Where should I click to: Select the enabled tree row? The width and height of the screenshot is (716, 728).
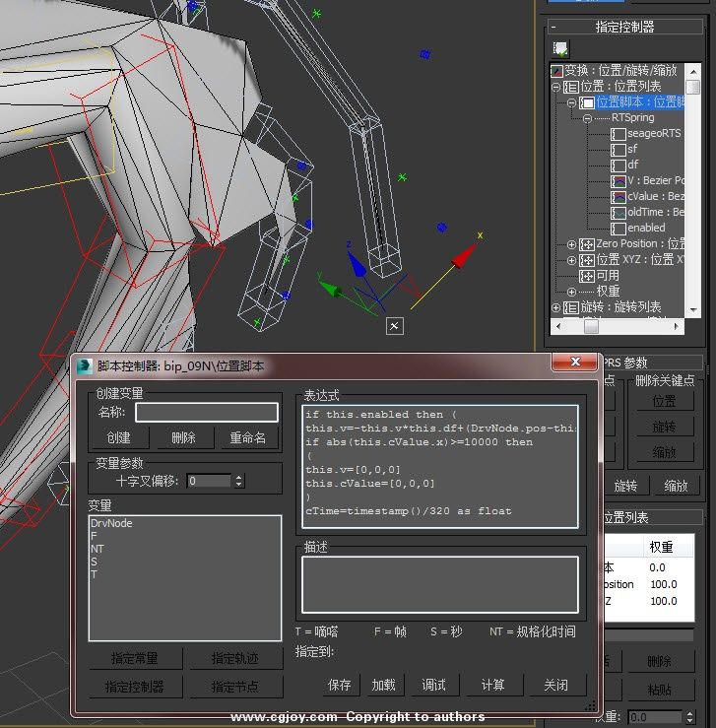coord(646,228)
